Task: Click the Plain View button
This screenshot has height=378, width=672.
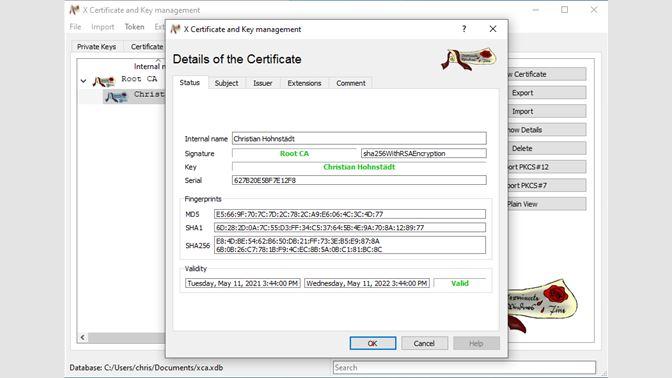Action: pos(547,204)
